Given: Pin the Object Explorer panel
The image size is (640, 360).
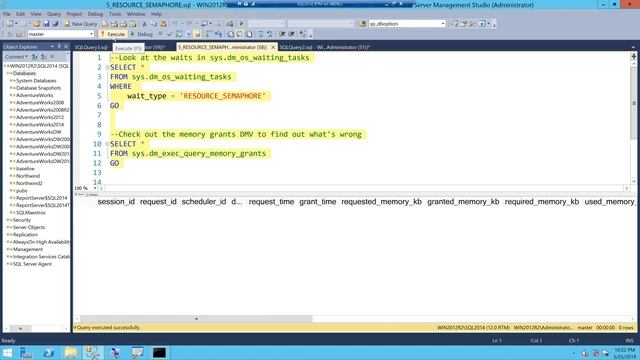Looking at the screenshot, I should (x=59, y=47).
